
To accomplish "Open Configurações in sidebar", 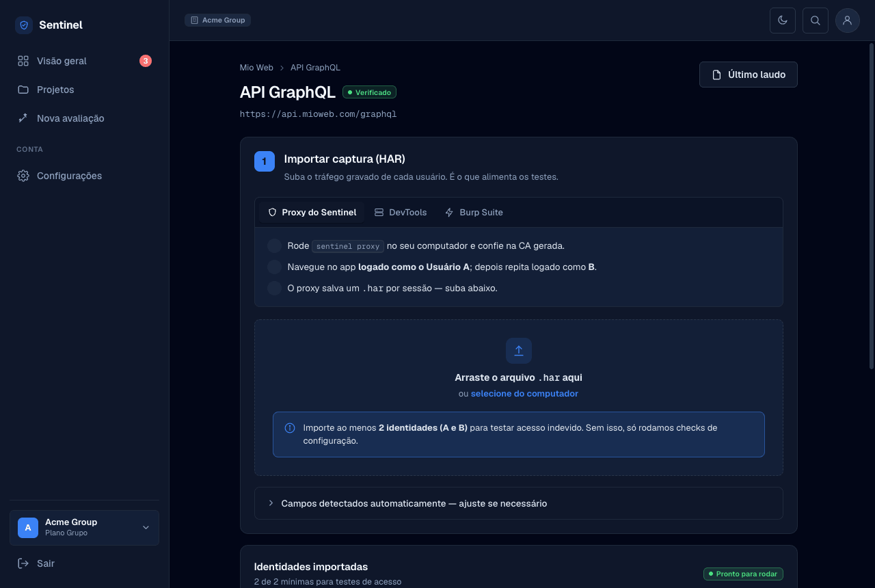I will pos(84,176).
